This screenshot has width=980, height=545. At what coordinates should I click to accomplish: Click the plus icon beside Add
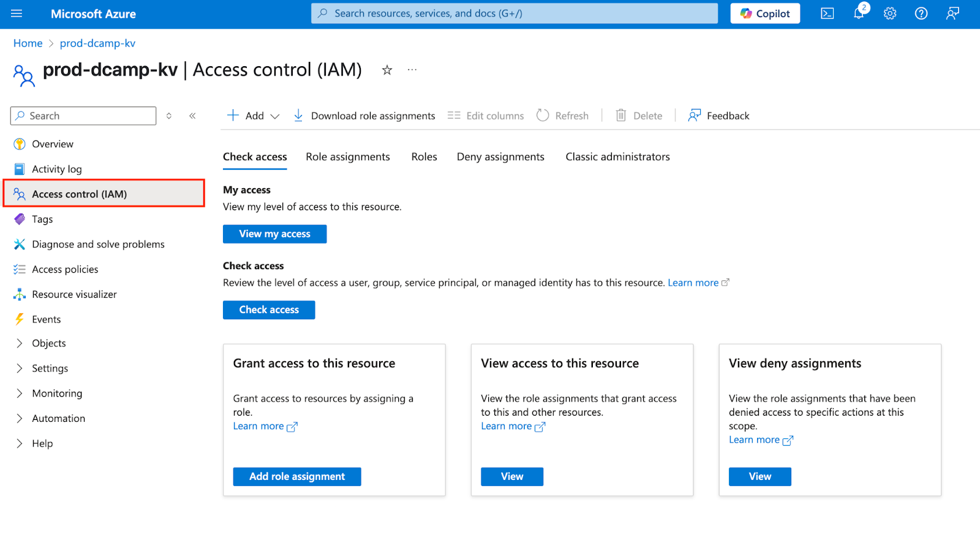(233, 115)
